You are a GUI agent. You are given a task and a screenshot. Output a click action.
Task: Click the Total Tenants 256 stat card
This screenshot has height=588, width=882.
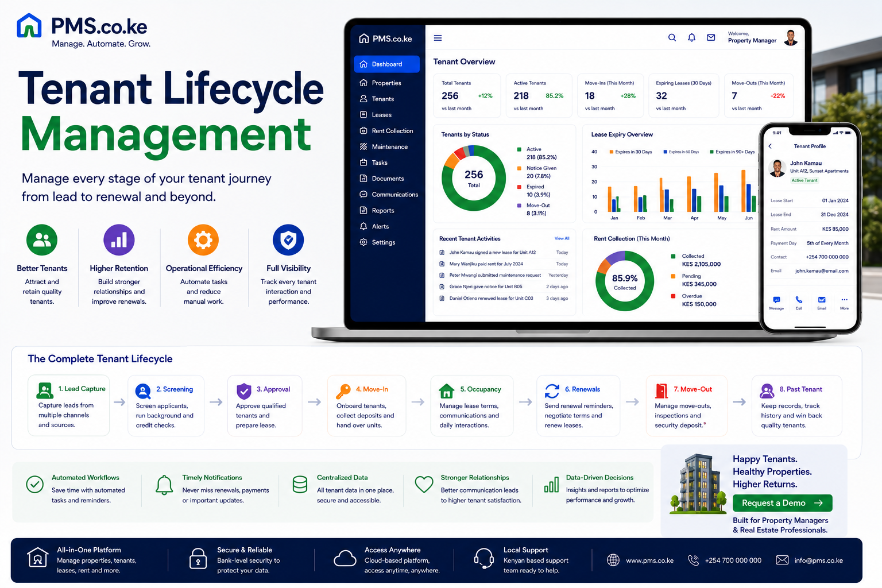pyautogui.click(x=467, y=95)
